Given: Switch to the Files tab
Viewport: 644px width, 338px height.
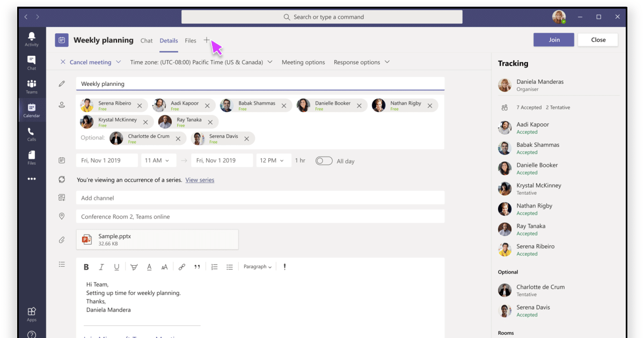Looking at the screenshot, I should [191, 41].
